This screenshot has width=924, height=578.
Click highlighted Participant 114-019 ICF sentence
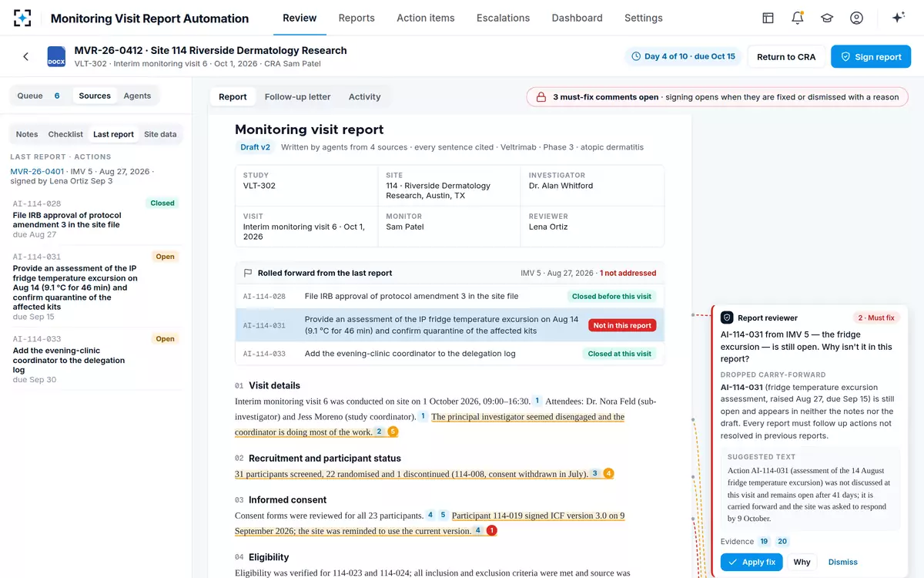tap(430, 523)
